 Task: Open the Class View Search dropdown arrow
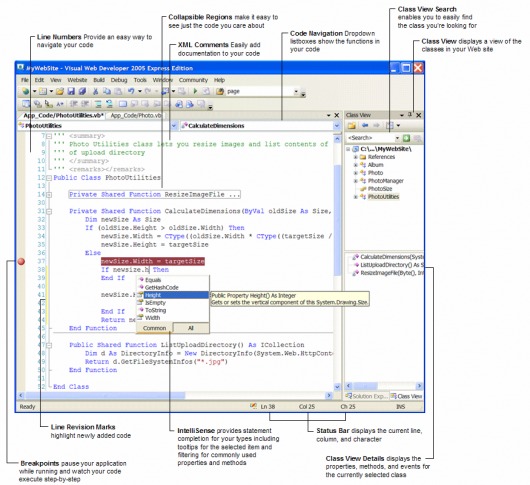[x=397, y=138]
